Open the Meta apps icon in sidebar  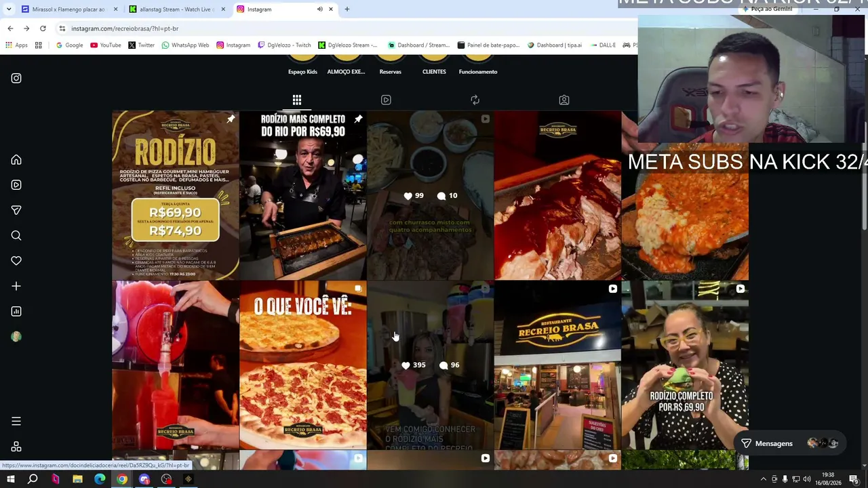point(16,447)
